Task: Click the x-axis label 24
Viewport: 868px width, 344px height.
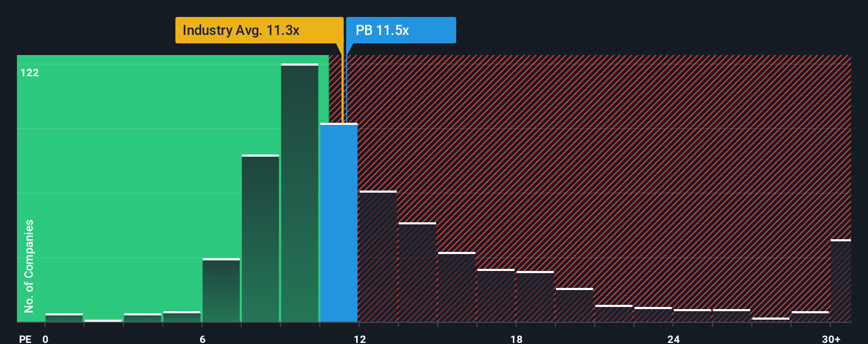Action: pos(673,339)
